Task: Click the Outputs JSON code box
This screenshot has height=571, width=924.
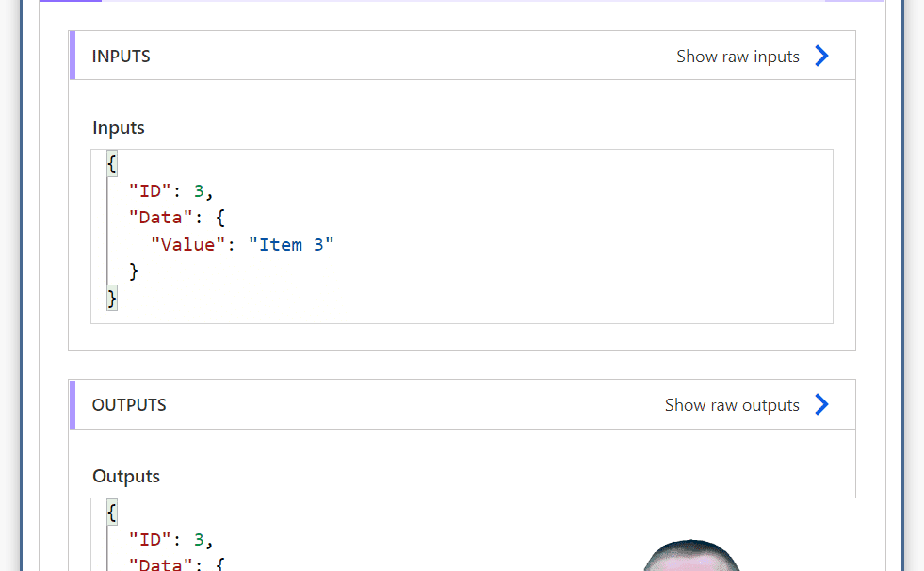Action: 462,534
